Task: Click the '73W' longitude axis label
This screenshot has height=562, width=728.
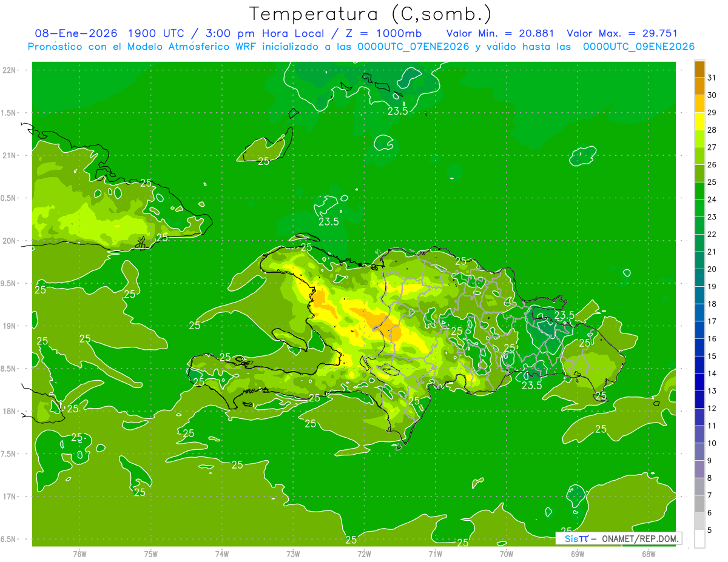Action: [x=293, y=554]
